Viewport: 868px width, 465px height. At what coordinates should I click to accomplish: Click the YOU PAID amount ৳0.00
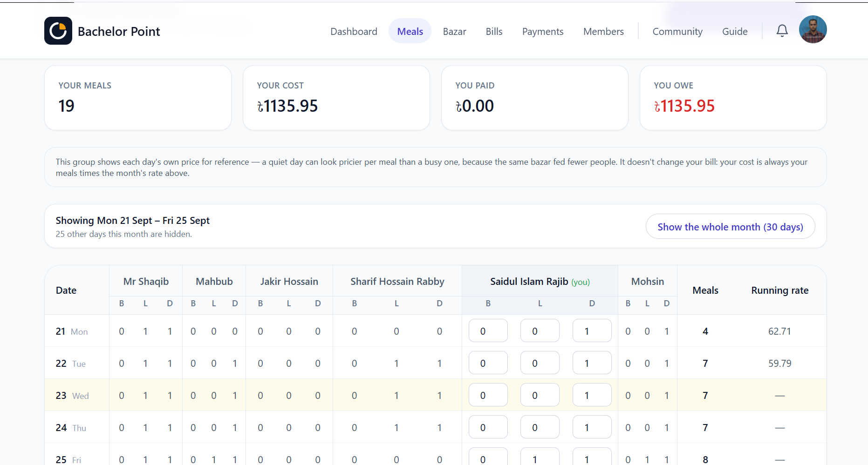coord(475,106)
